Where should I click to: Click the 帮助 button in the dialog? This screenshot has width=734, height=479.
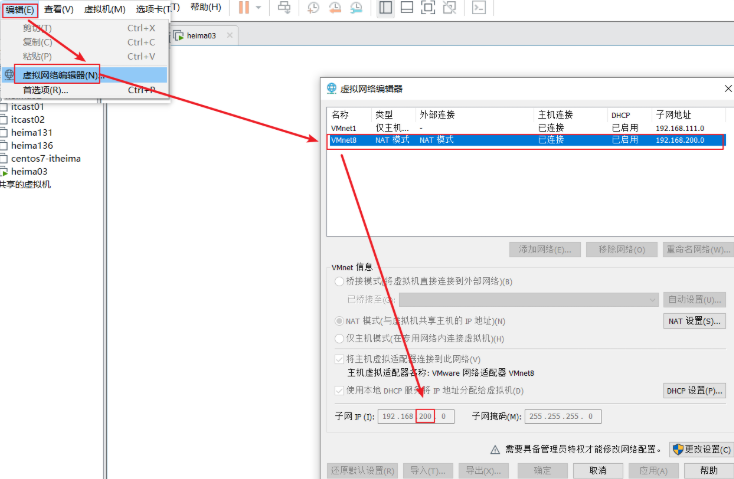point(709,471)
